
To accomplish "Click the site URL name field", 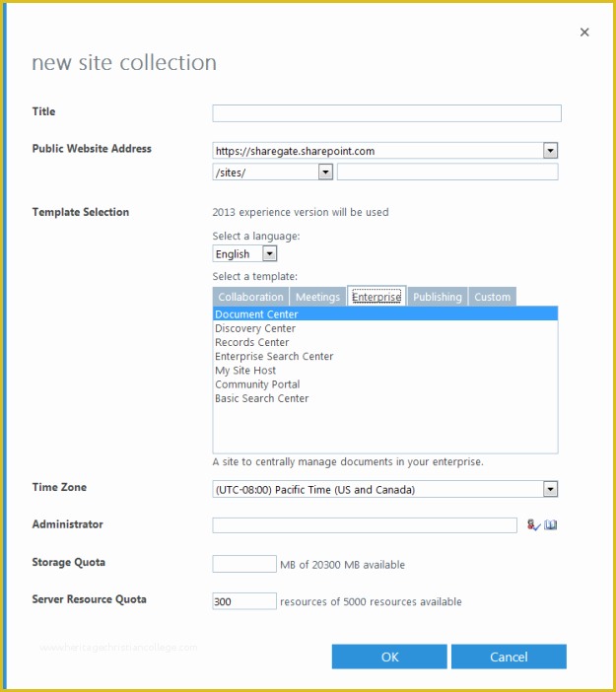I will click(x=447, y=172).
